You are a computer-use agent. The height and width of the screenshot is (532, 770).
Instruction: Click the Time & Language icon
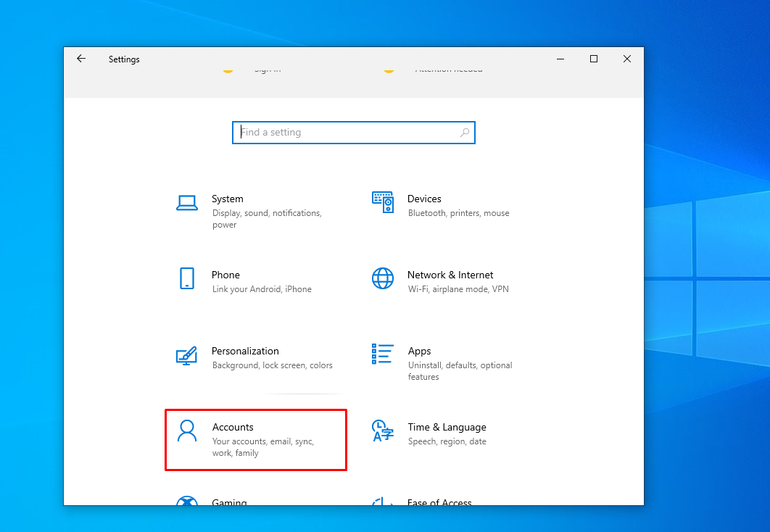pyautogui.click(x=383, y=431)
